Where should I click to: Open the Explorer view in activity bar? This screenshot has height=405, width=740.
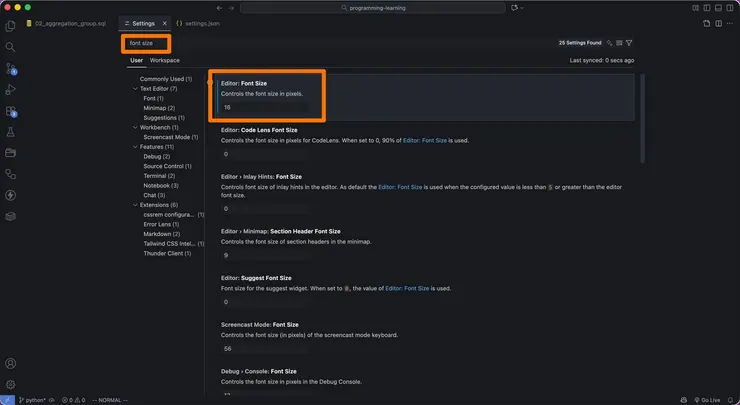click(10, 26)
